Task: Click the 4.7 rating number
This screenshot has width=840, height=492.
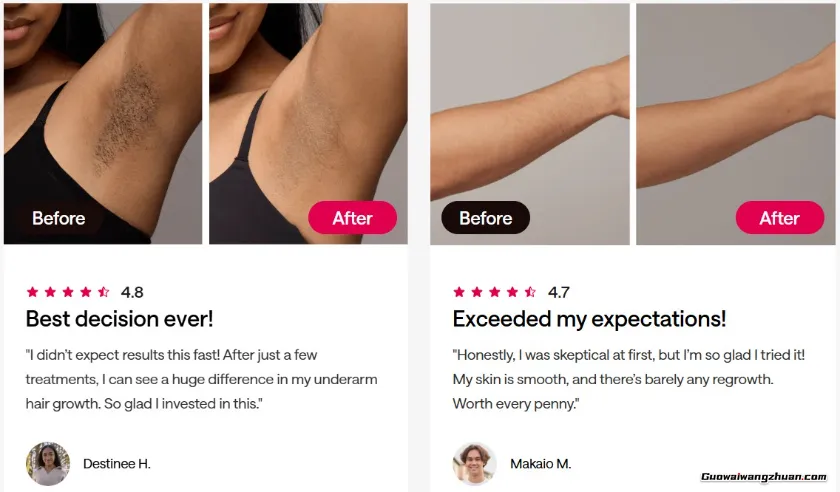Action: point(559,292)
